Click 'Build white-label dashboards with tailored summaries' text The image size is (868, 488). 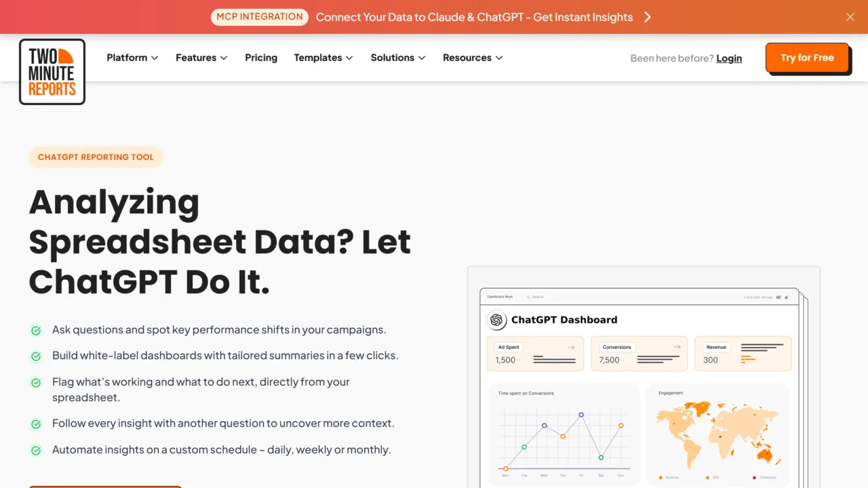[225, 356]
